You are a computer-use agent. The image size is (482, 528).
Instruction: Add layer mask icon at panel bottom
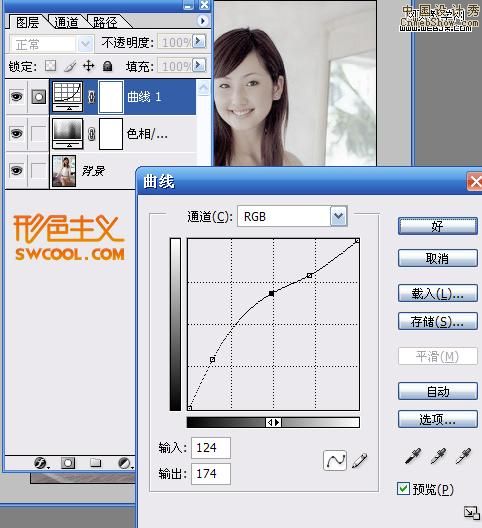coord(68,463)
